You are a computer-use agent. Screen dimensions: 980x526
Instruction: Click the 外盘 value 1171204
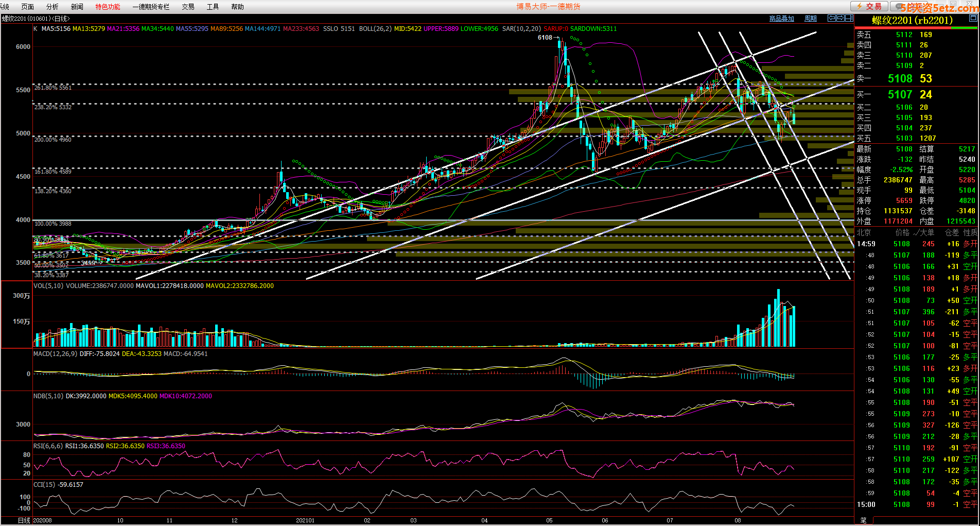point(898,221)
